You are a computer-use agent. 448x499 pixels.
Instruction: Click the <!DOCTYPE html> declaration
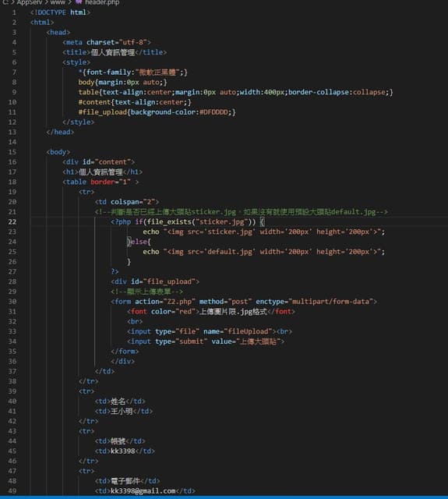61,12
